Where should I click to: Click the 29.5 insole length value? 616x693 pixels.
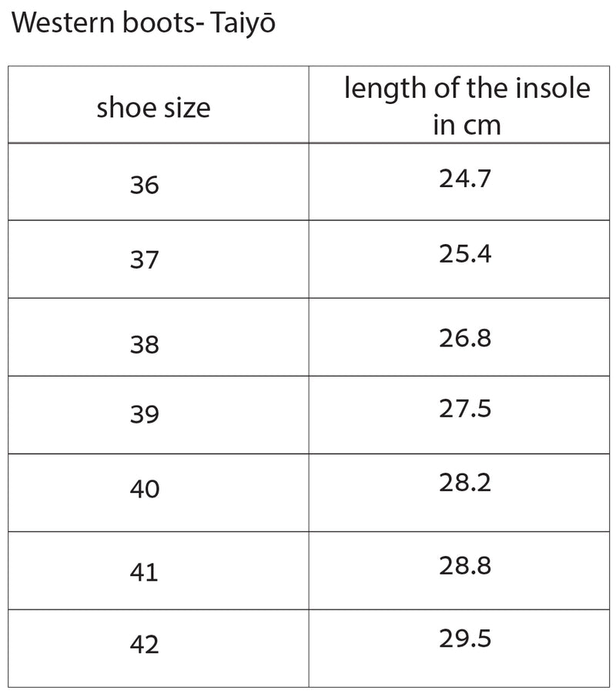click(465, 638)
